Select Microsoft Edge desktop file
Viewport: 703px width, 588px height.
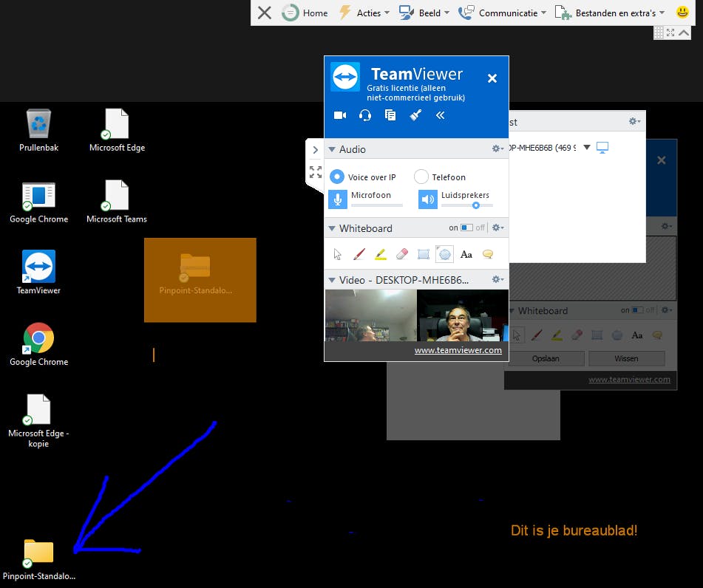point(117,130)
